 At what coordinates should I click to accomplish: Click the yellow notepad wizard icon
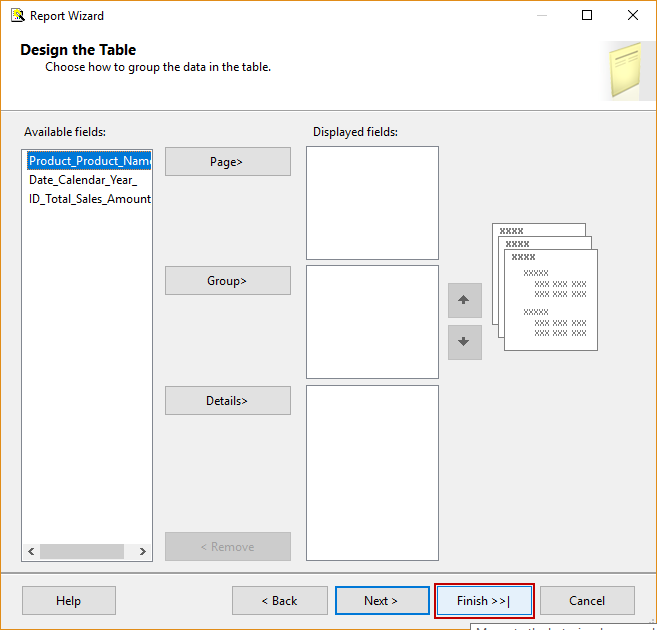coord(624,73)
